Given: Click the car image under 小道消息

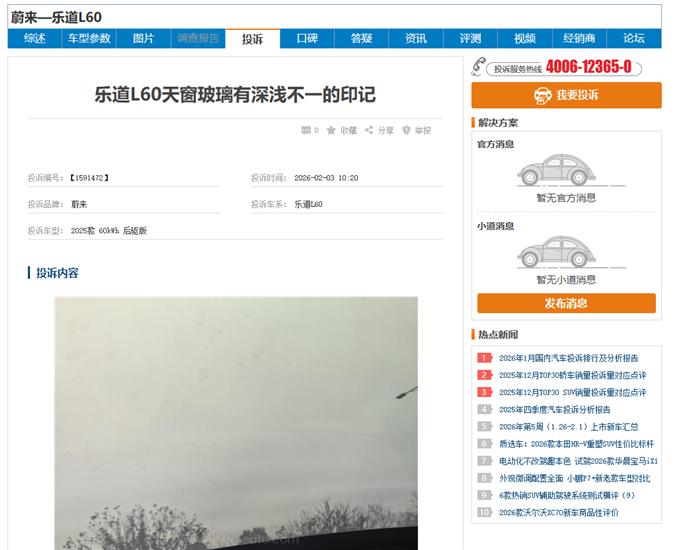Looking at the screenshot, I should (x=556, y=252).
